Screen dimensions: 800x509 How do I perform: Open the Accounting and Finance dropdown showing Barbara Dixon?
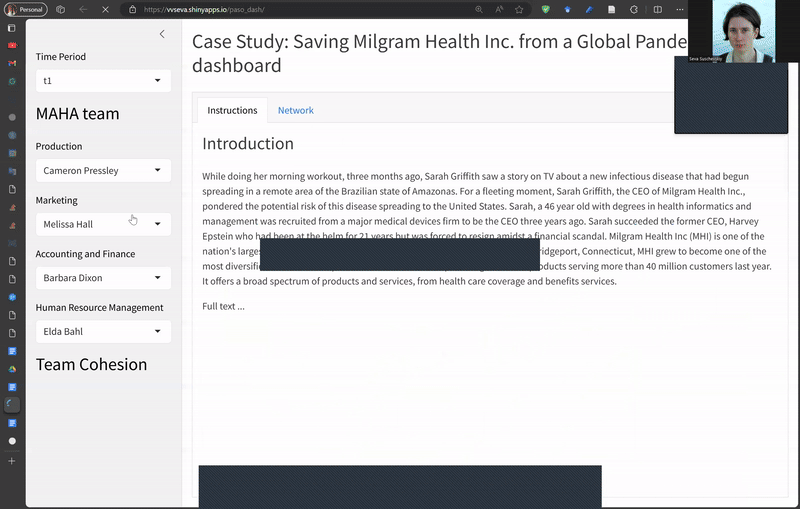(103, 277)
